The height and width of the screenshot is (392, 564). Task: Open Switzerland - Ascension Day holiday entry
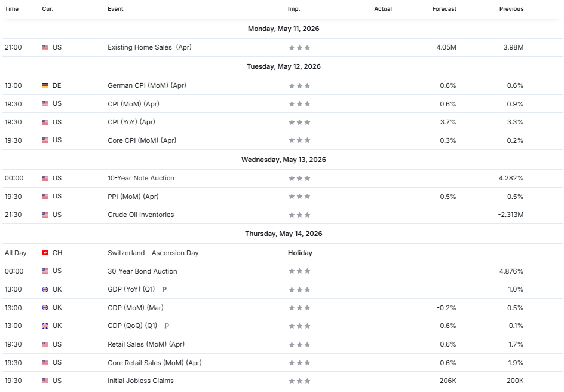coord(153,253)
